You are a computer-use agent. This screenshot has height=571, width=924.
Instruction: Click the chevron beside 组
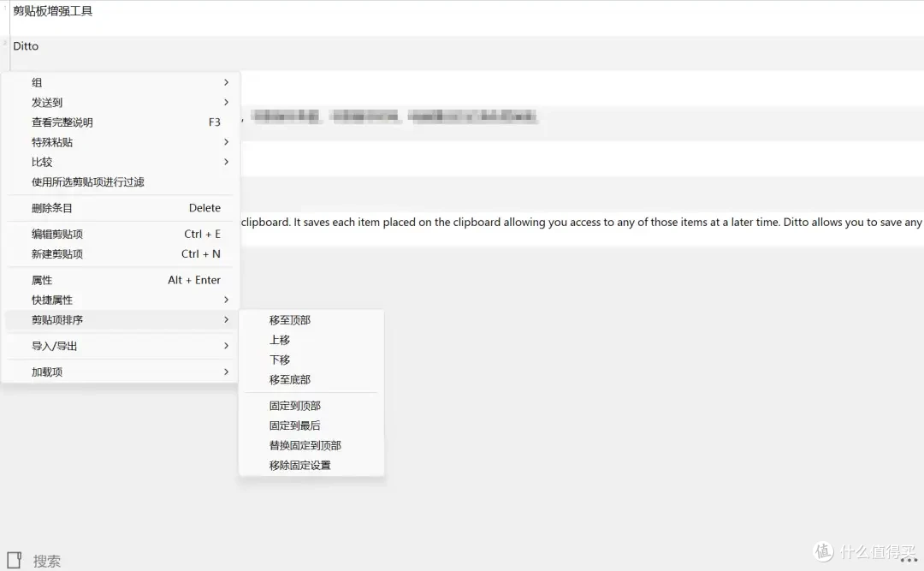[x=226, y=82]
